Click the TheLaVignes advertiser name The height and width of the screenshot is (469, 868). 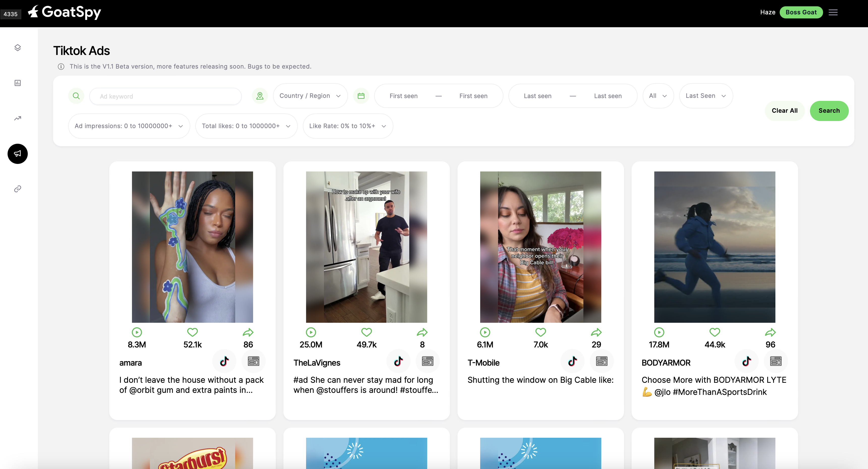pos(317,363)
